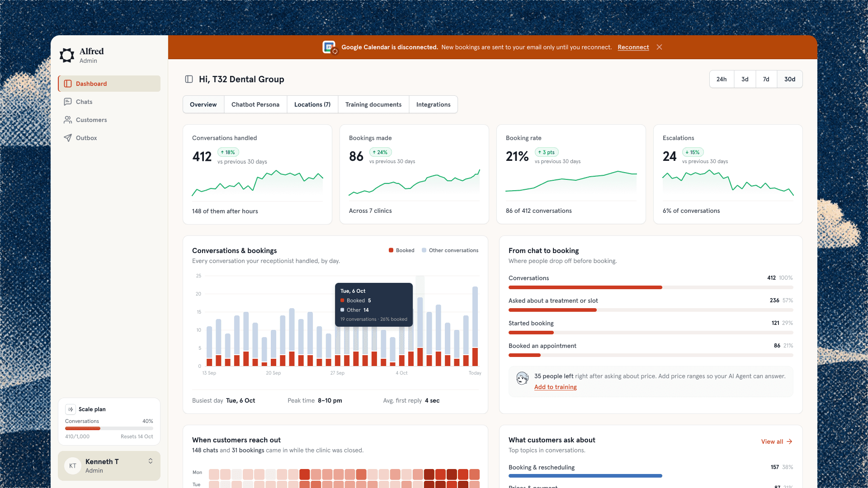Viewport: 868px width, 488px height.
Task: Click the plan conversations usage bar
Action: click(109, 428)
